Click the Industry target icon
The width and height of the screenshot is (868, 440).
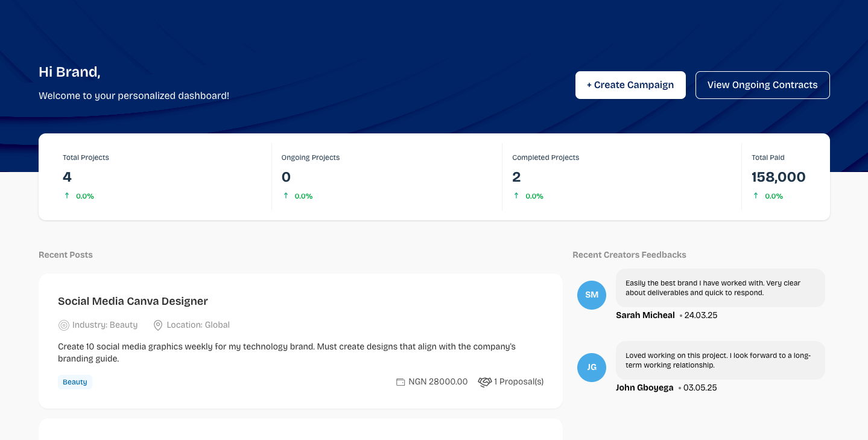tap(63, 325)
